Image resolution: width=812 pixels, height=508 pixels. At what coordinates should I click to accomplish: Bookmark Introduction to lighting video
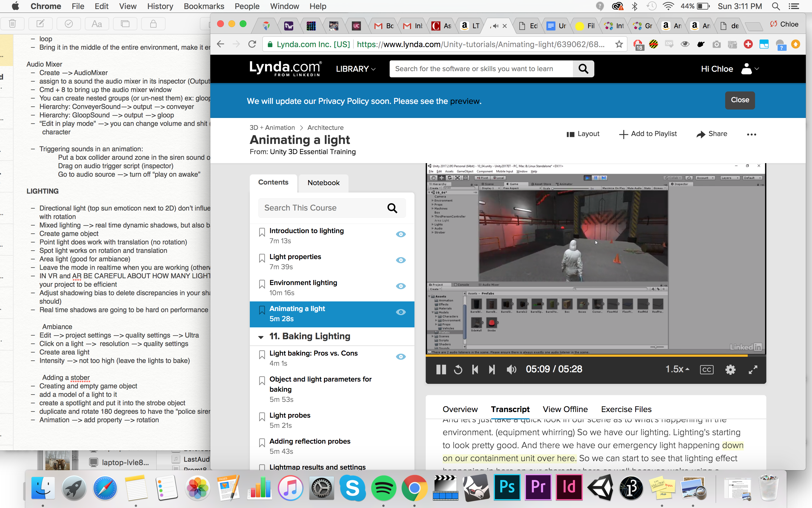click(262, 232)
